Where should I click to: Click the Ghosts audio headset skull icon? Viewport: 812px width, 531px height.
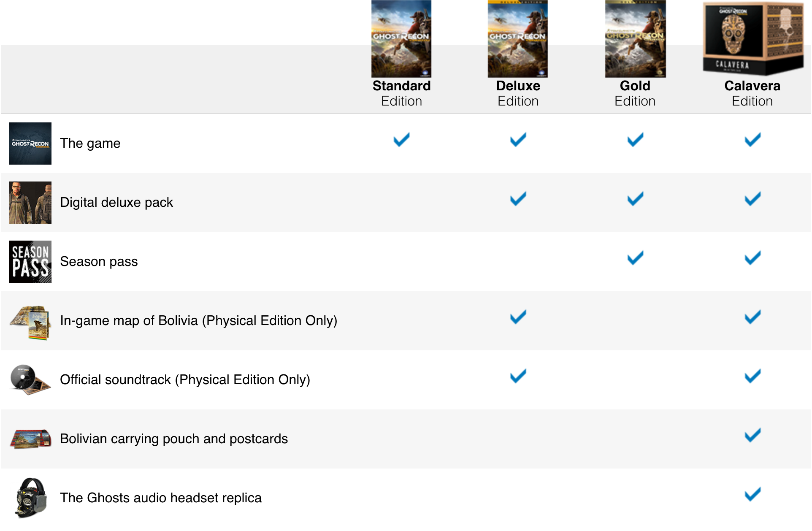[x=30, y=498]
